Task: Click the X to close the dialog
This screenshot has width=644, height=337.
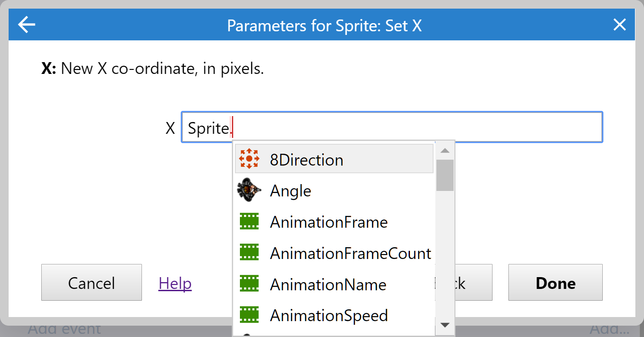Action: pos(620,25)
